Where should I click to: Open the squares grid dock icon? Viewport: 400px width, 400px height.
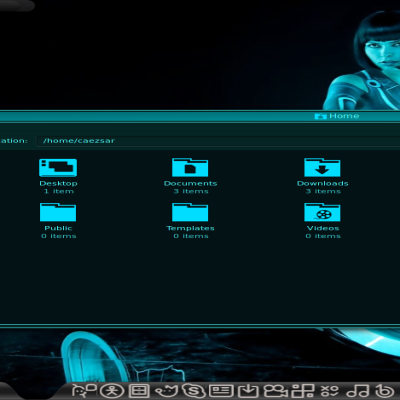pos(303,391)
